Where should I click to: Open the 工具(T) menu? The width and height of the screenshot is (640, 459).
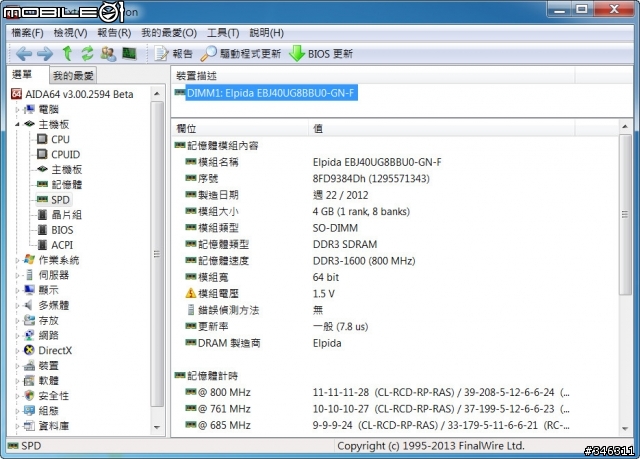(223, 33)
